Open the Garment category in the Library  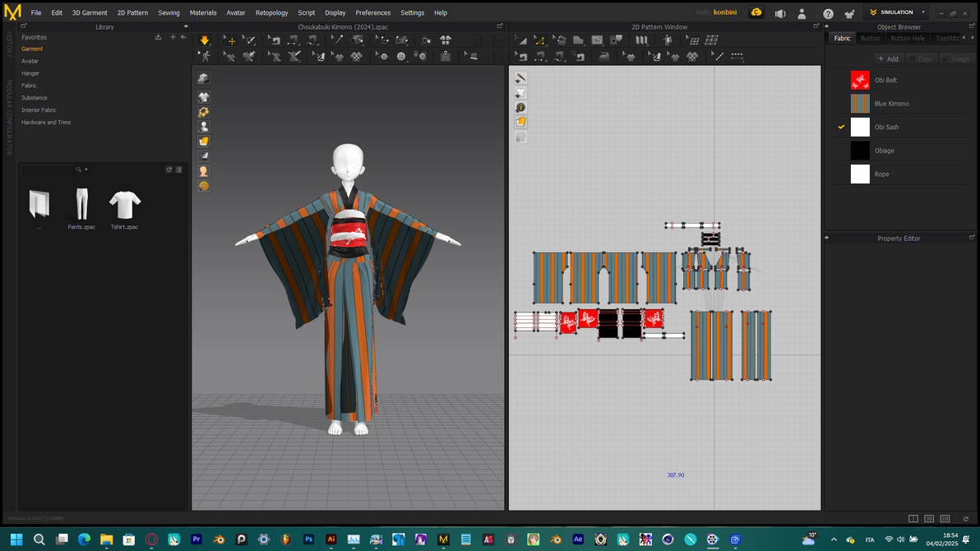pos(32,49)
